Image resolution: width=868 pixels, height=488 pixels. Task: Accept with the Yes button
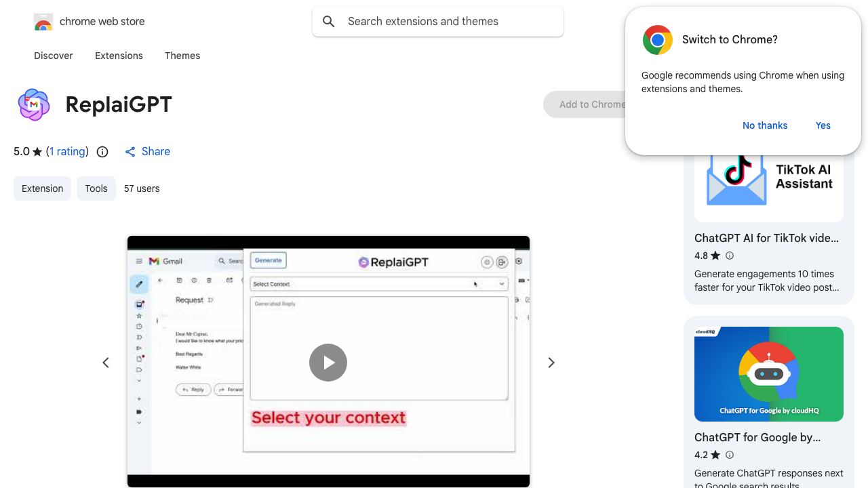click(x=823, y=125)
